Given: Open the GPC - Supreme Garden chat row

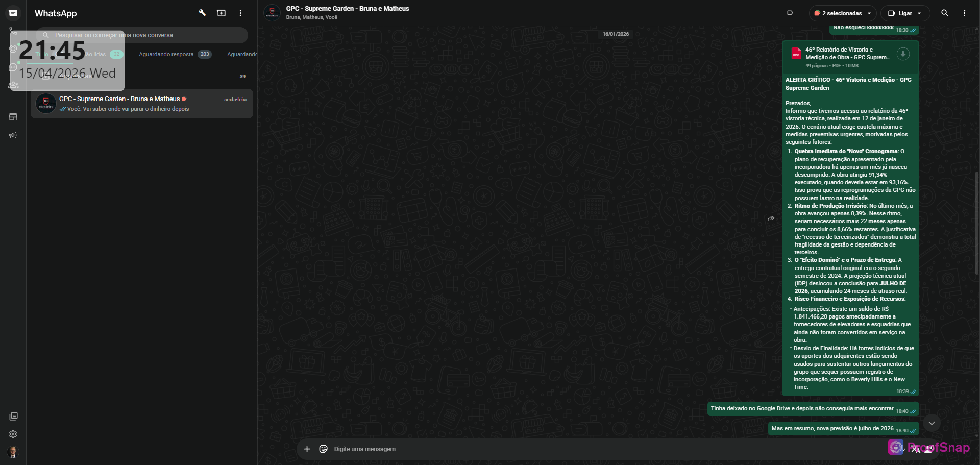Looking at the screenshot, I should pos(142,104).
